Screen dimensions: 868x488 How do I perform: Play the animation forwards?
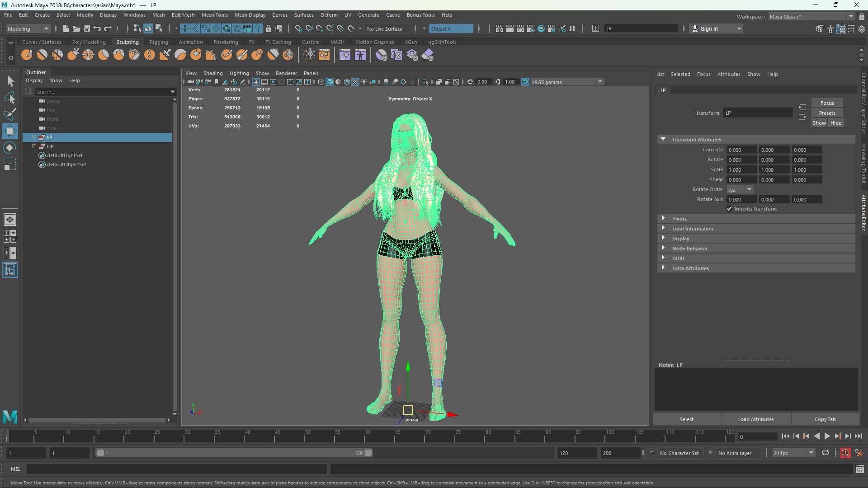[x=827, y=436]
